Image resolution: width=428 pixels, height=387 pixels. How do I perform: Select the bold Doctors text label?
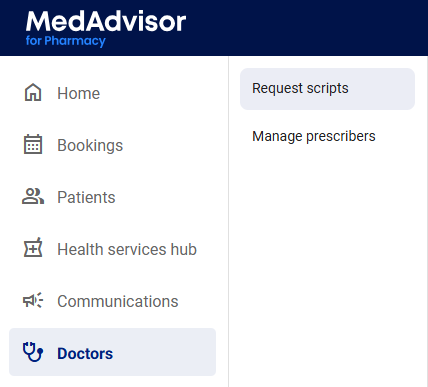click(x=85, y=353)
